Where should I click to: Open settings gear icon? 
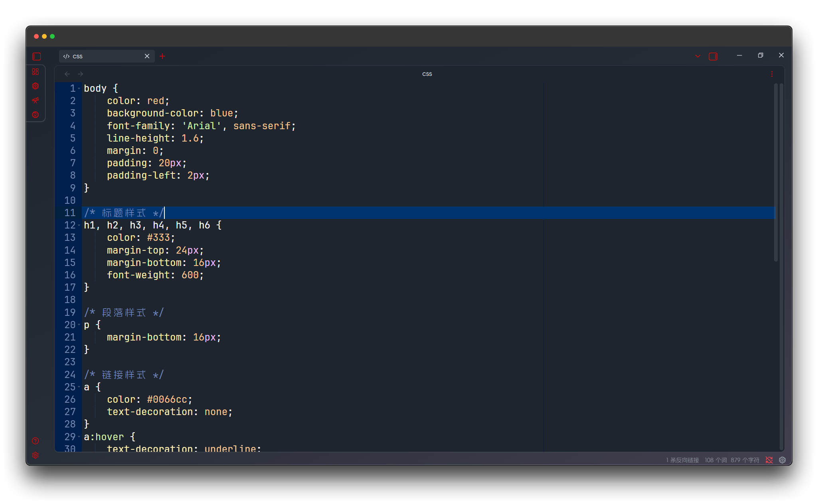coord(36,455)
